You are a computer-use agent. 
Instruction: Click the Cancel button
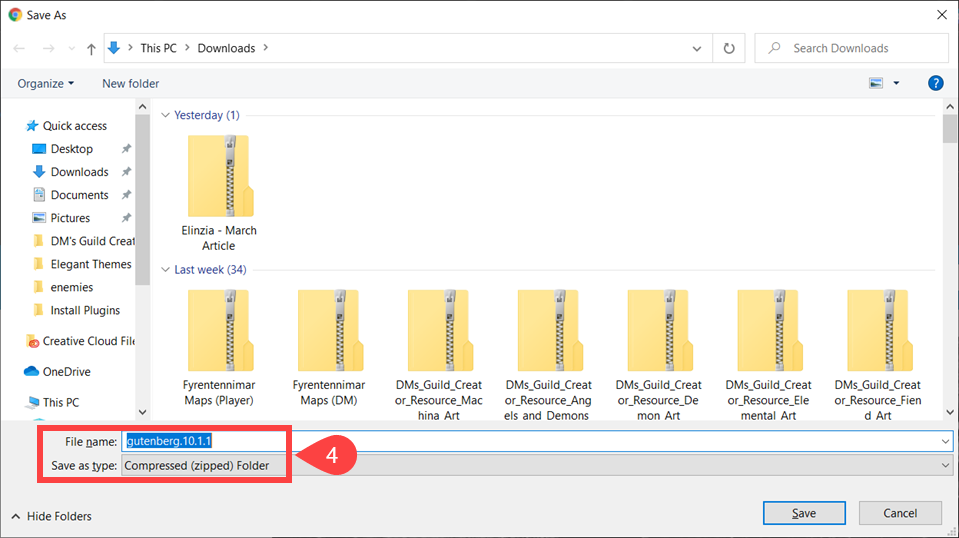(x=900, y=513)
